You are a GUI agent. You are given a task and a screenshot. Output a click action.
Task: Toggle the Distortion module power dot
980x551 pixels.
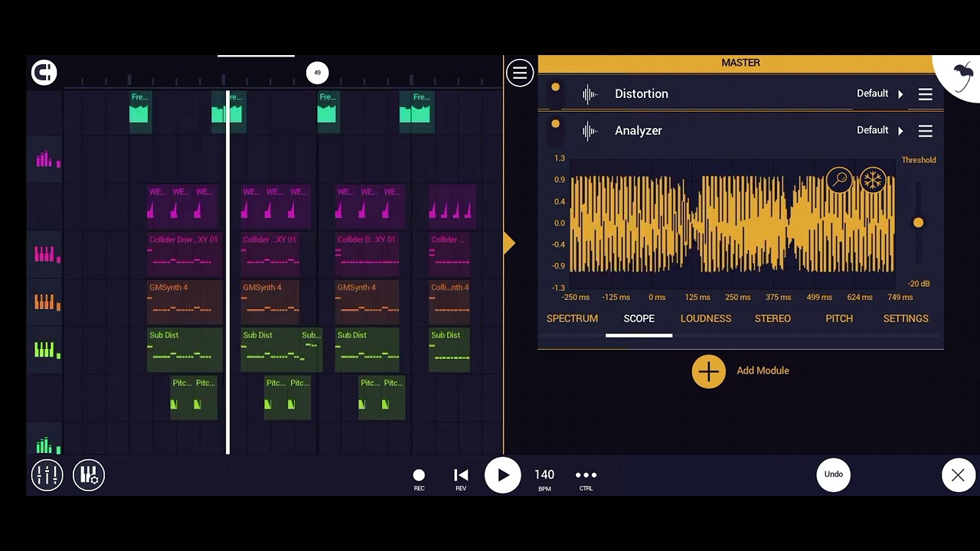pyautogui.click(x=555, y=87)
